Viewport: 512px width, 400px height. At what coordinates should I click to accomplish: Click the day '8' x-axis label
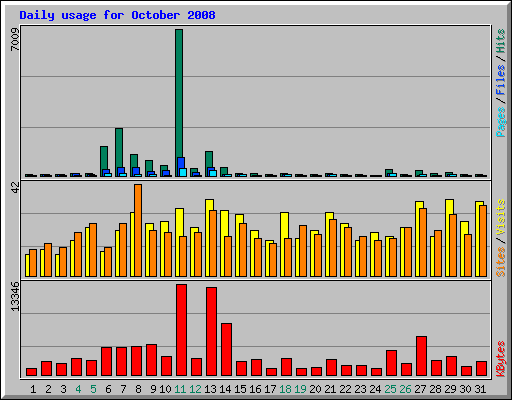[138, 389]
